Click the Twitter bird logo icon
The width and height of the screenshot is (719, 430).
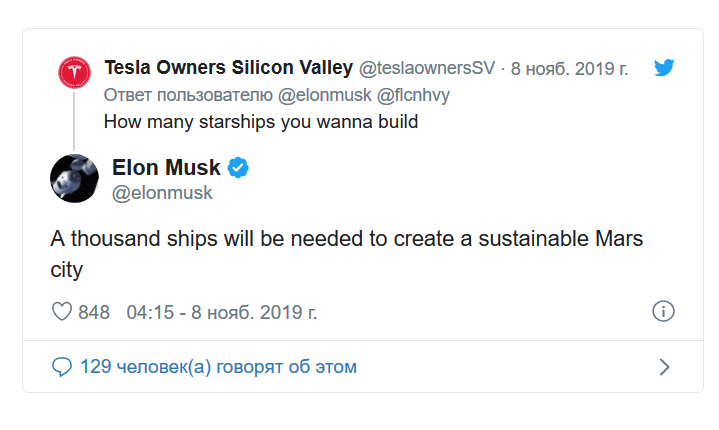click(x=664, y=67)
